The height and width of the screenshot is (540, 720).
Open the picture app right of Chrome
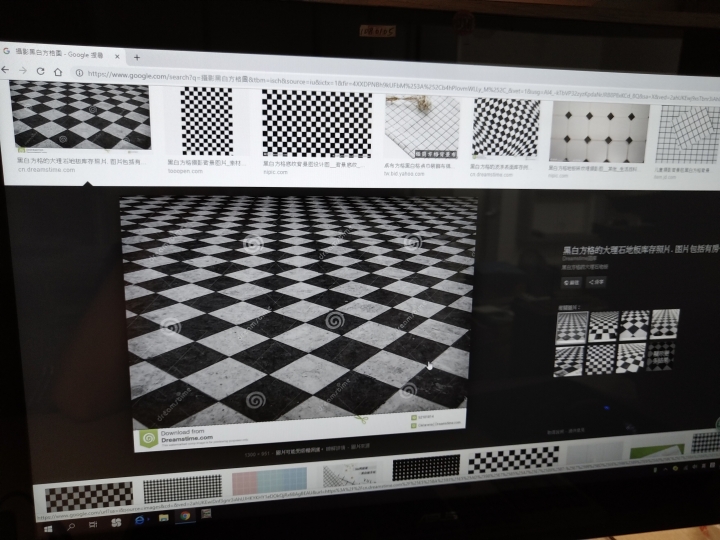pos(206,514)
